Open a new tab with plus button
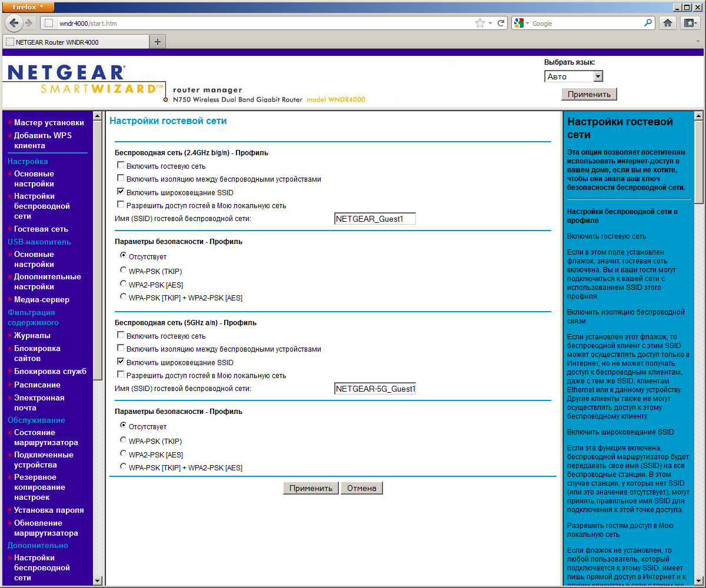The height and width of the screenshot is (588, 706). 157,42
